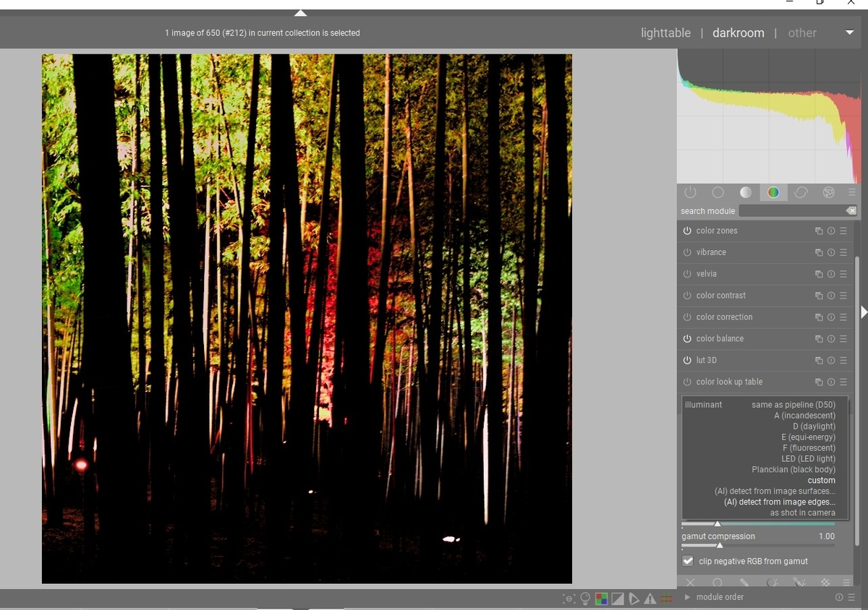Toggle raw overexposed indication checkerboard icon

click(601, 598)
